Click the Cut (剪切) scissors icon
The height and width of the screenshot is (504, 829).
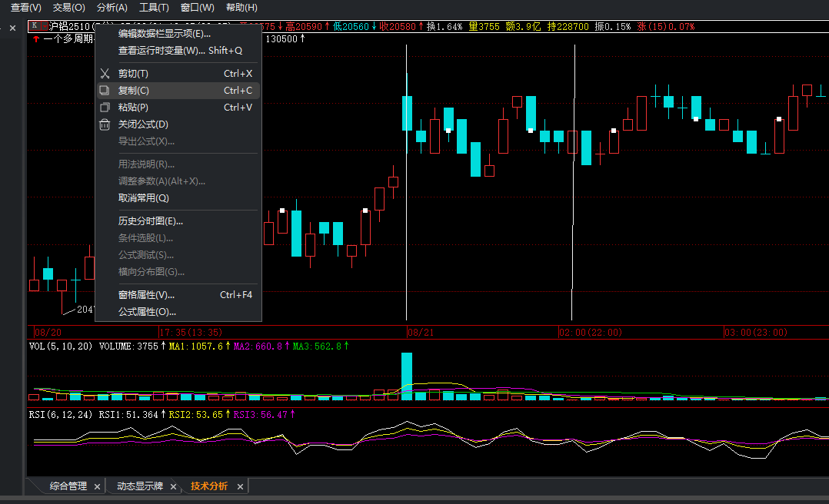105,74
